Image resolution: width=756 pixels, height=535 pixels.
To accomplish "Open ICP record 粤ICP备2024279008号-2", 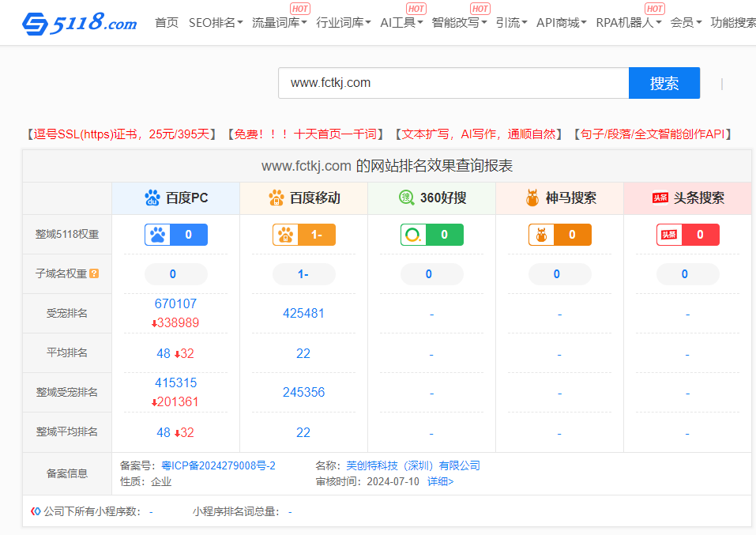I will (x=218, y=465).
